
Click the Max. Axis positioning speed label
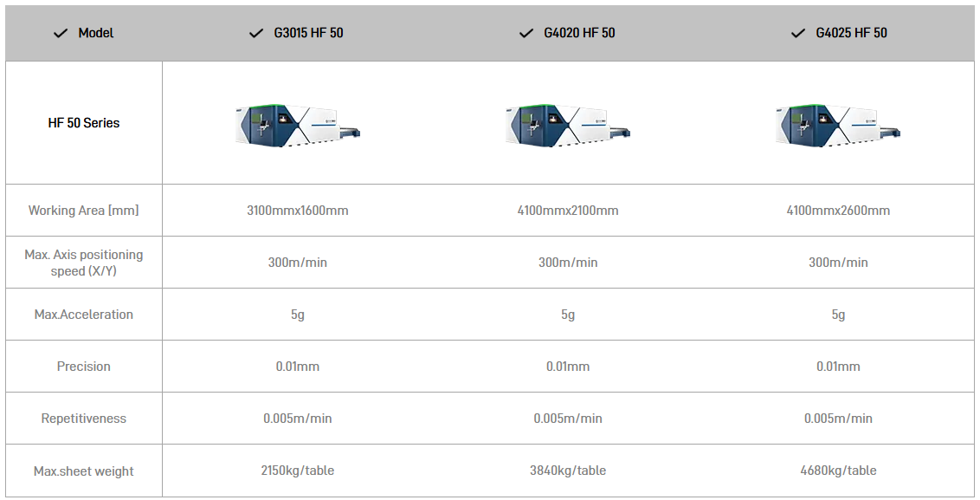pyautogui.click(x=84, y=263)
